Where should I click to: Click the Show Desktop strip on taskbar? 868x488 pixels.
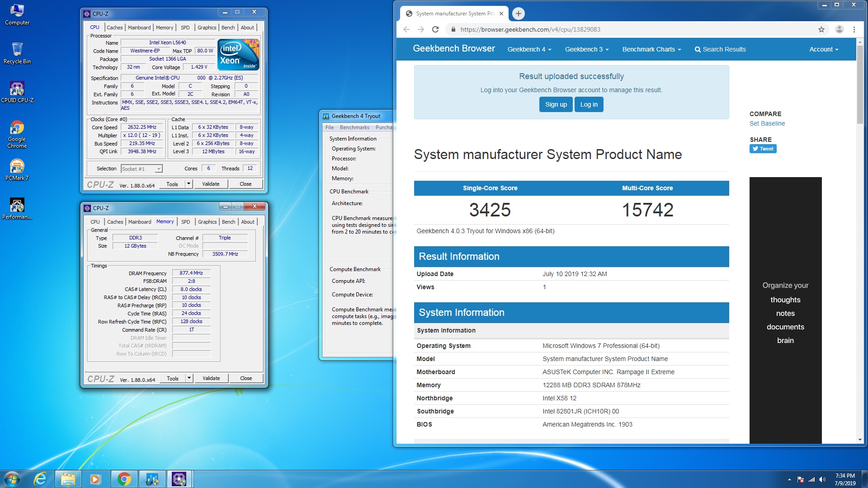pyautogui.click(x=864, y=479)
